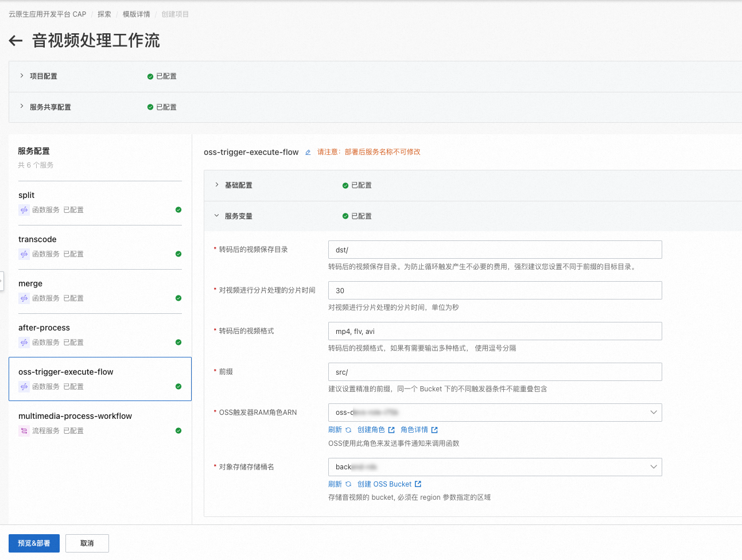Click the 请注意：部署后服务名称不可修改 warning text
742x560 pixels.
[369, 152]
